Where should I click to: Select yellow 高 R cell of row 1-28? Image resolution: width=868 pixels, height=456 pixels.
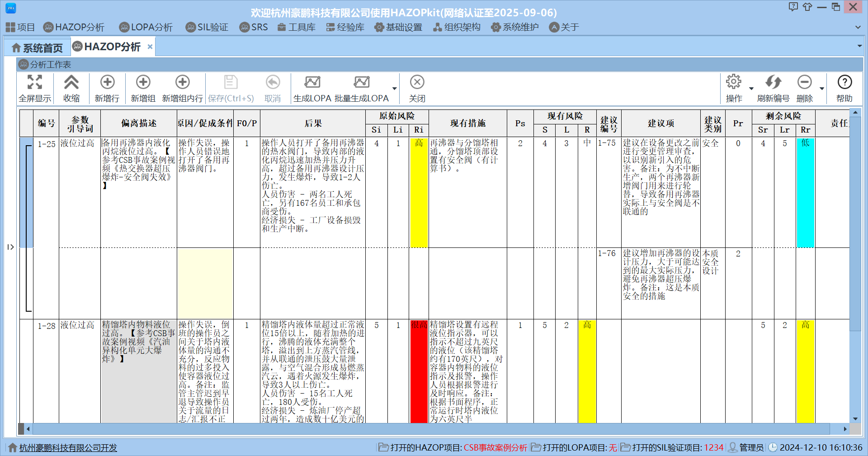pos(587,371)
